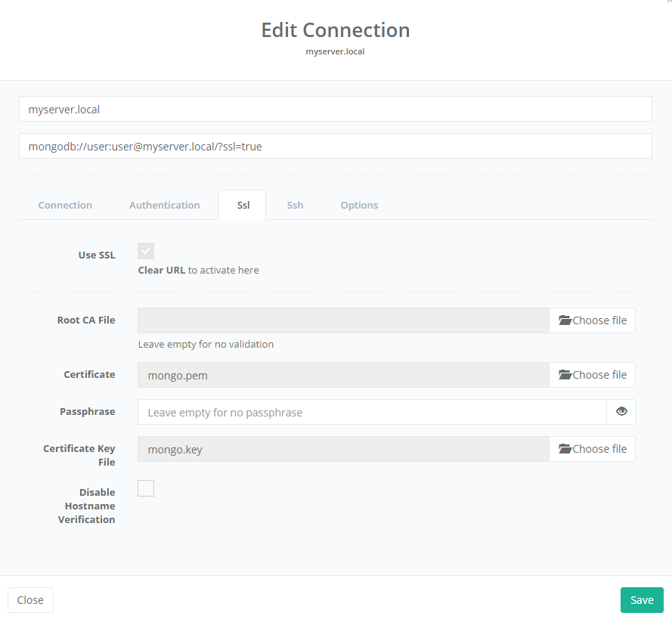Save the connection settings
Screen dimensions: 672x619
[x=642, y=599]
